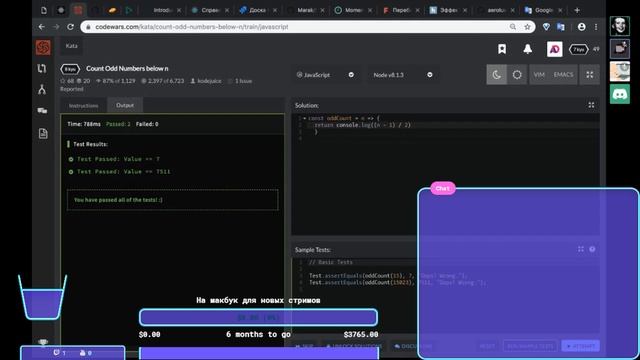
Task: Open the Google Translate extension icon
Action: (561, 27)
